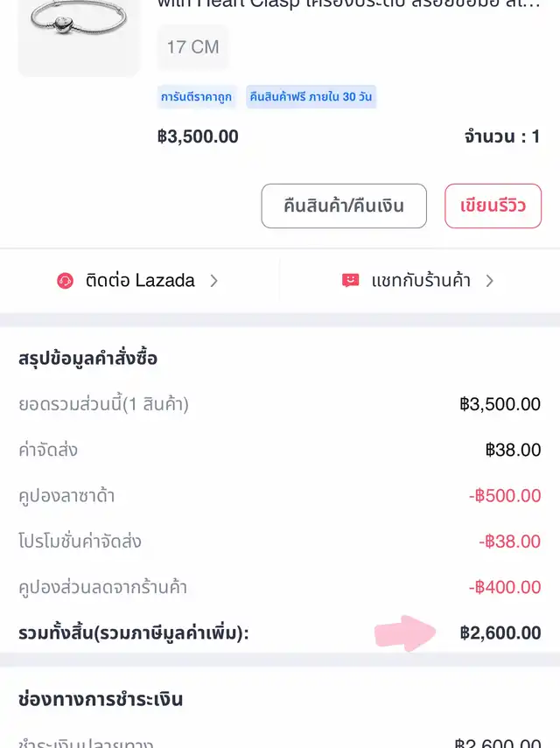Expand the แชทกับร้านค้า chevron arrow
Screen dimensions: 560x748
tap(490, 281)
